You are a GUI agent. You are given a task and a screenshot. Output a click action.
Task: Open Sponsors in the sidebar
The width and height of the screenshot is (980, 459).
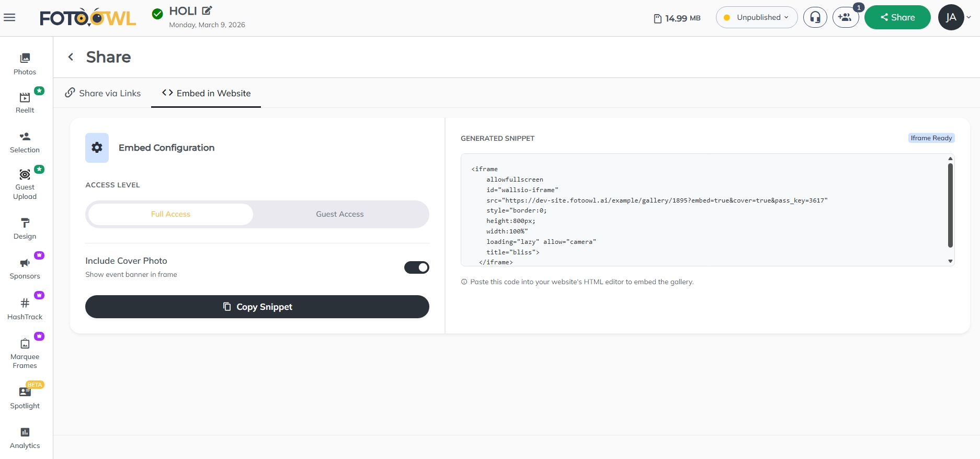point(25,268)
